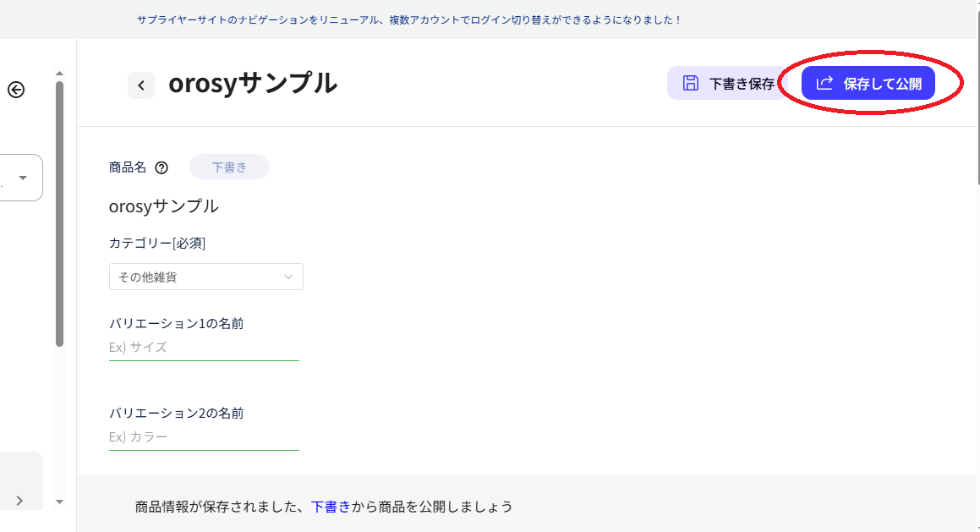Screen dimensions: 980x532
Task: Click the 下書き status badge
Action: (229, 167)
